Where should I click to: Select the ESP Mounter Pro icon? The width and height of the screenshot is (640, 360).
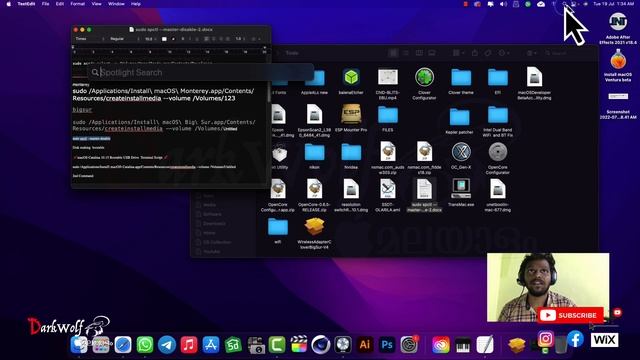point(351,115)
